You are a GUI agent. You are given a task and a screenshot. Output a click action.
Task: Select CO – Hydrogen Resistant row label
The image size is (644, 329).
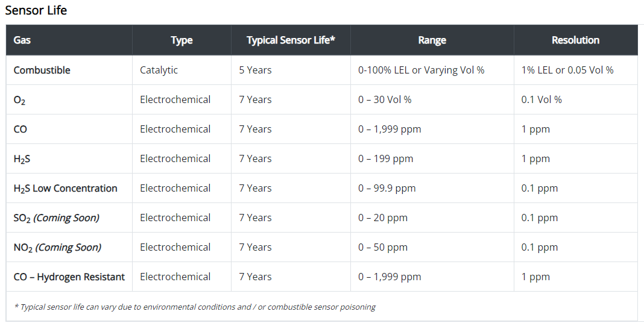[69, 277]
